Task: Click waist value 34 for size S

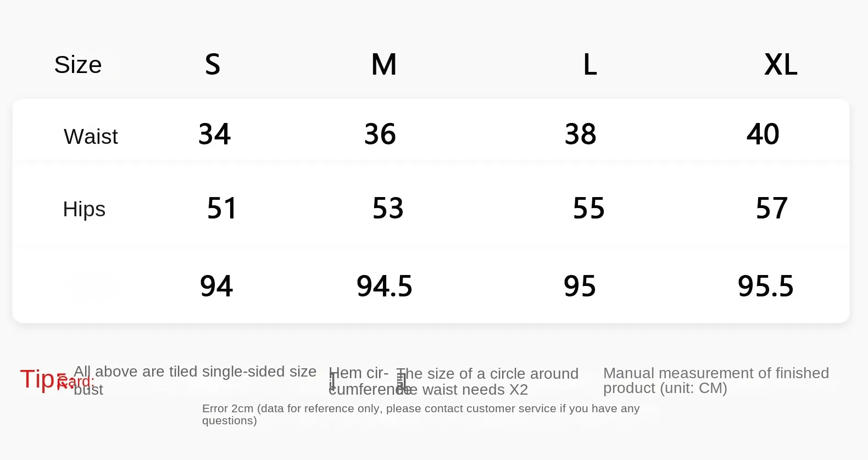Action: click(x=215, y=134)
